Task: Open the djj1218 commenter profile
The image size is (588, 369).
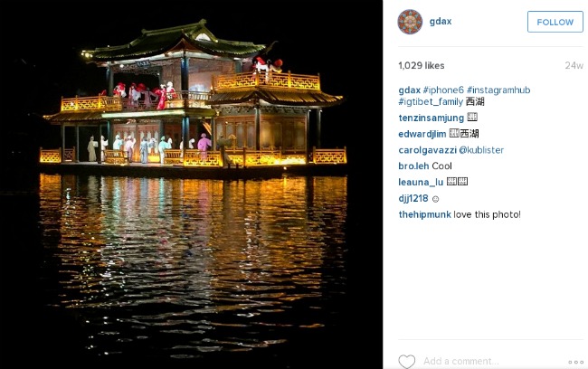Action: click(413, 198)
